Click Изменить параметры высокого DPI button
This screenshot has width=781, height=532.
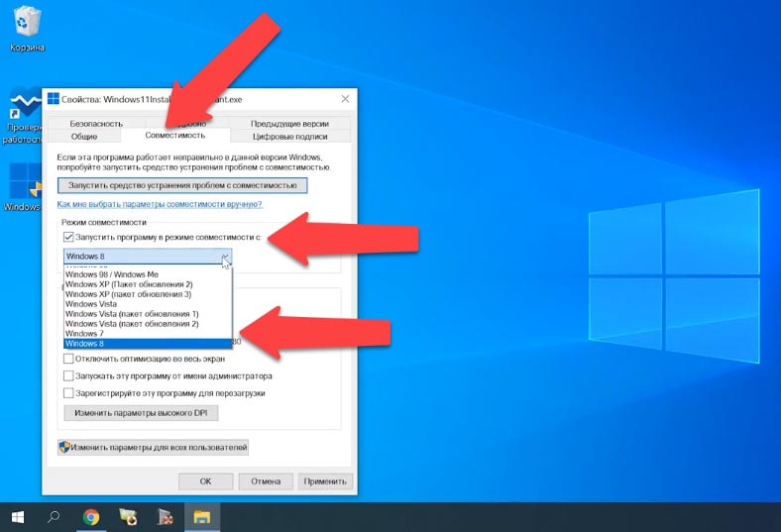coord(141,412)
